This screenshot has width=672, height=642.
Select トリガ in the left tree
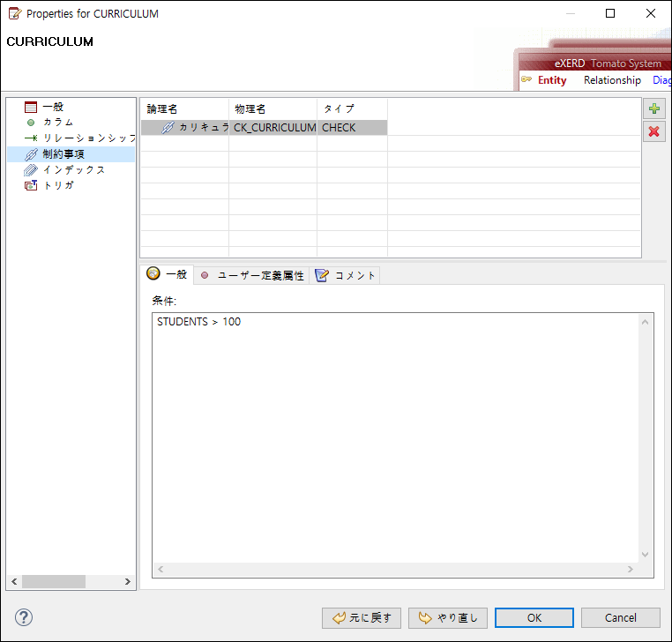(59, 185)
